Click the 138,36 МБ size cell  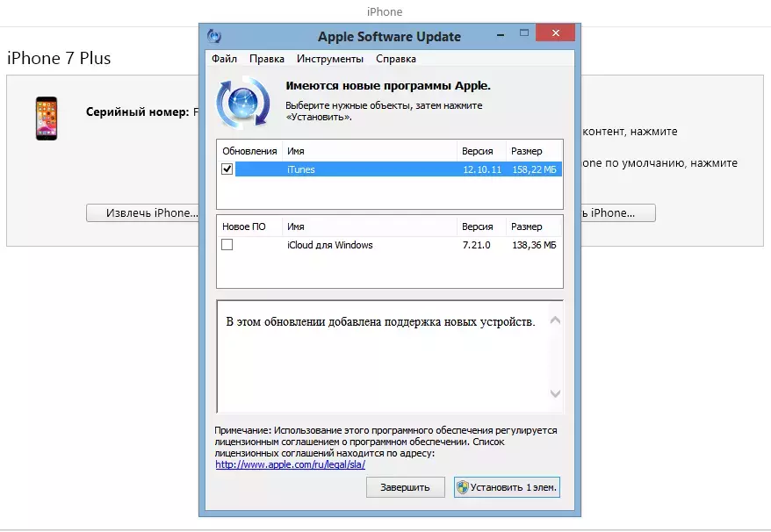[x=534, y=245]
